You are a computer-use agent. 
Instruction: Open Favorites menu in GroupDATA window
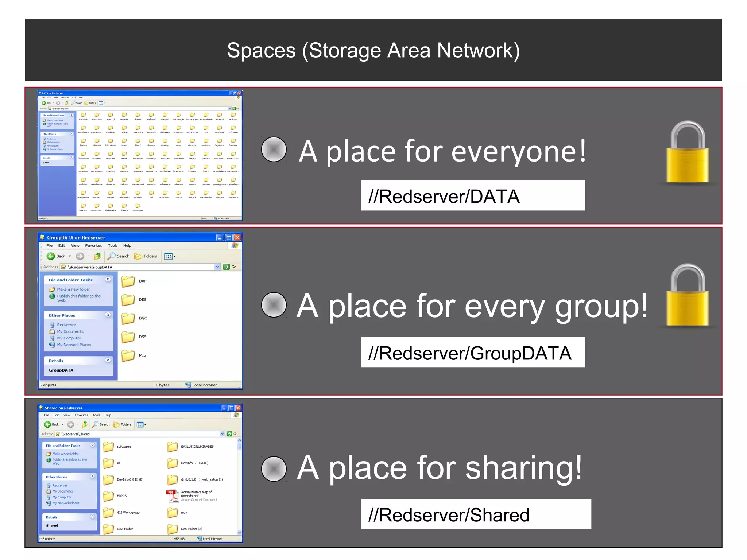pyautogui.click(x=93, y=246)
